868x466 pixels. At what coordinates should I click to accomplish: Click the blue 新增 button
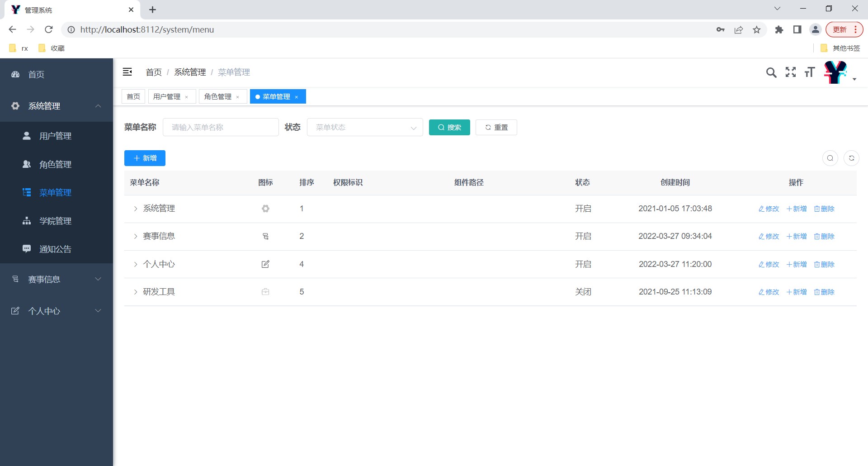pos(145,158)
